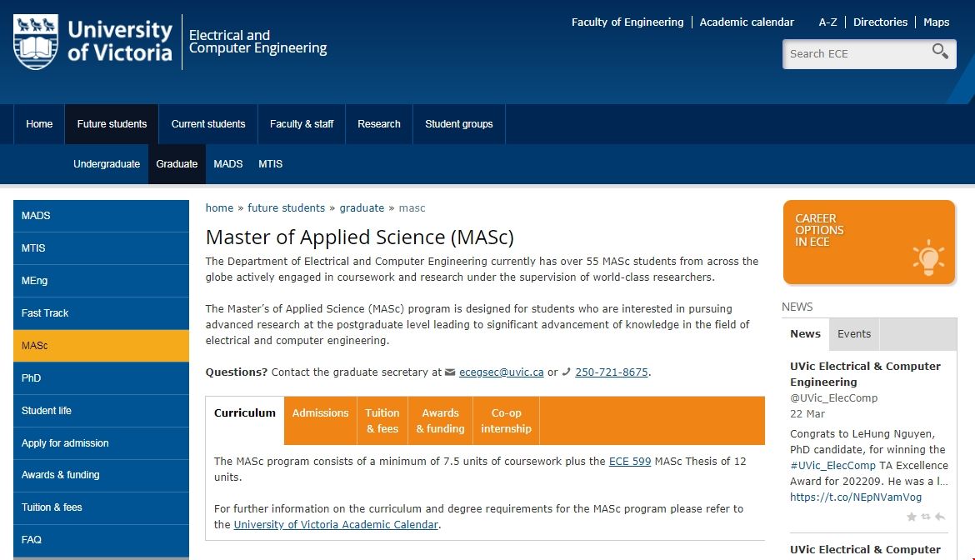Open the University of Victoria Academic Calendar link
Viewport: 975px width, 560px height.
pyautogui.click(x=335, y=525)
